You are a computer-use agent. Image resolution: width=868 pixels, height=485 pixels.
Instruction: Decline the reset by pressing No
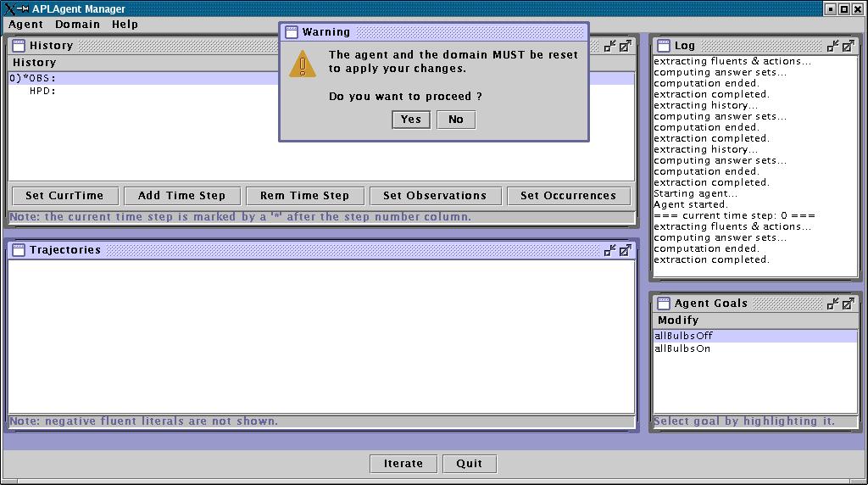tap(456, 120)
